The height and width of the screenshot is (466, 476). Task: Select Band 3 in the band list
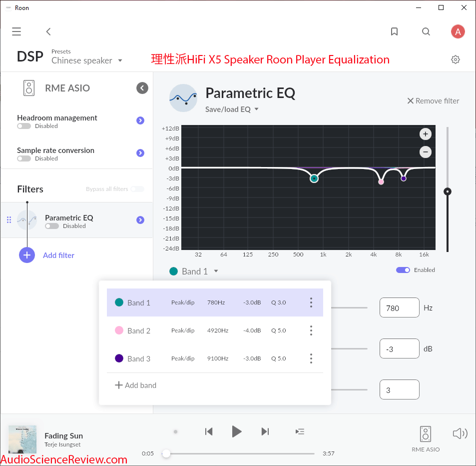coord(215,358)
